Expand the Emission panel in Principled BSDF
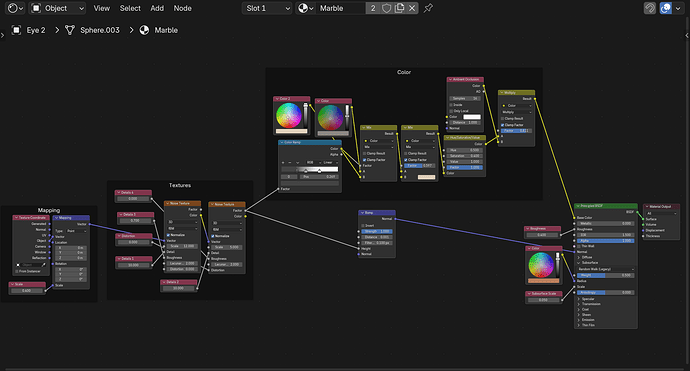This screenshot has height=371, width=690. coord(579,320)
